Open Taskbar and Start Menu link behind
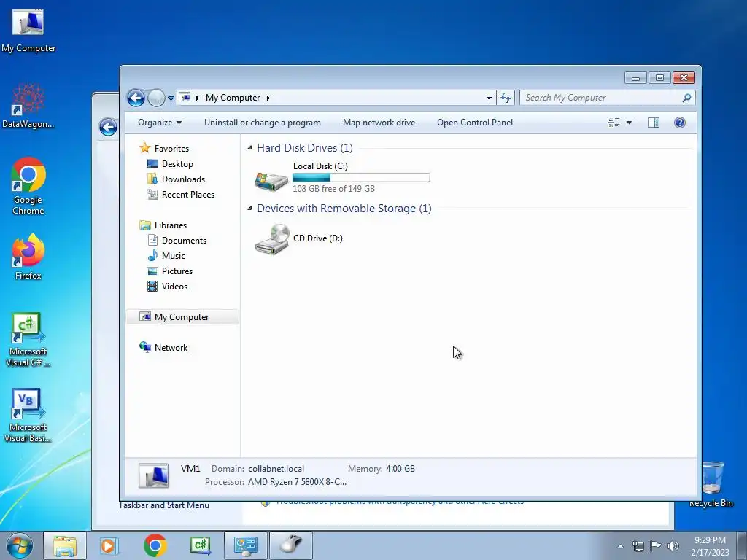Image resolution: width=747 pixels, height=560 pixels. (x=164, y=505)
